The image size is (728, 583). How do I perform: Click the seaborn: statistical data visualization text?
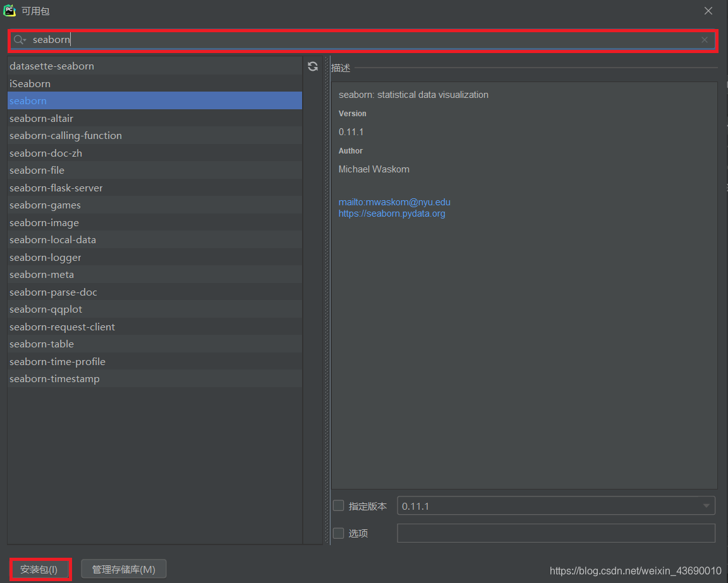[x=413, y=95]
